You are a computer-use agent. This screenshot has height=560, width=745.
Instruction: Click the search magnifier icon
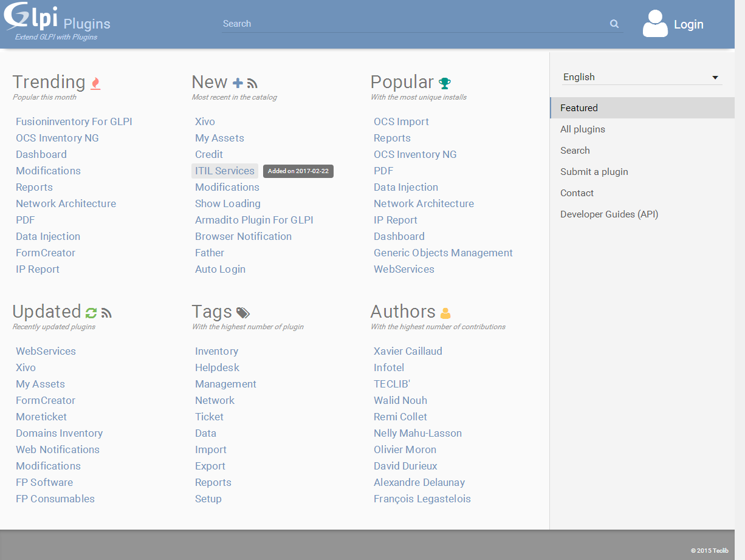[614, 24]
